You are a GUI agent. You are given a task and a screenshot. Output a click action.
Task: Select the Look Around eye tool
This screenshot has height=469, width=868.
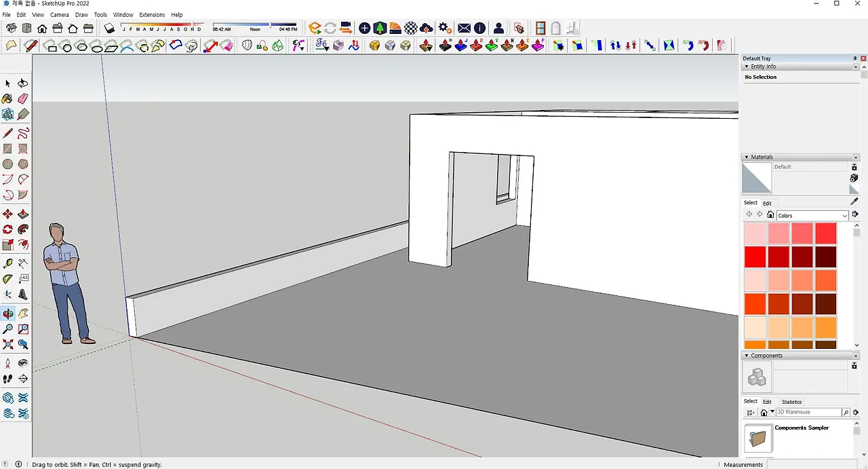[23, 363]
